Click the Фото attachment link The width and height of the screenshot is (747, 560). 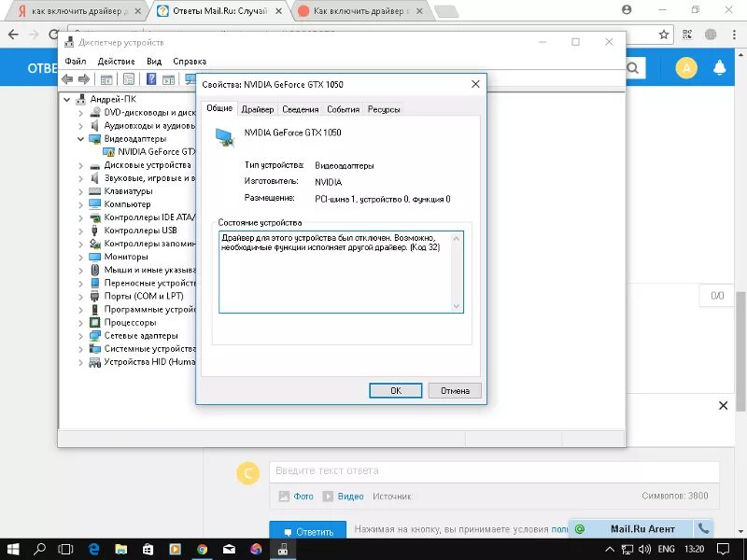pyautogui.click(x=303, y=497)
